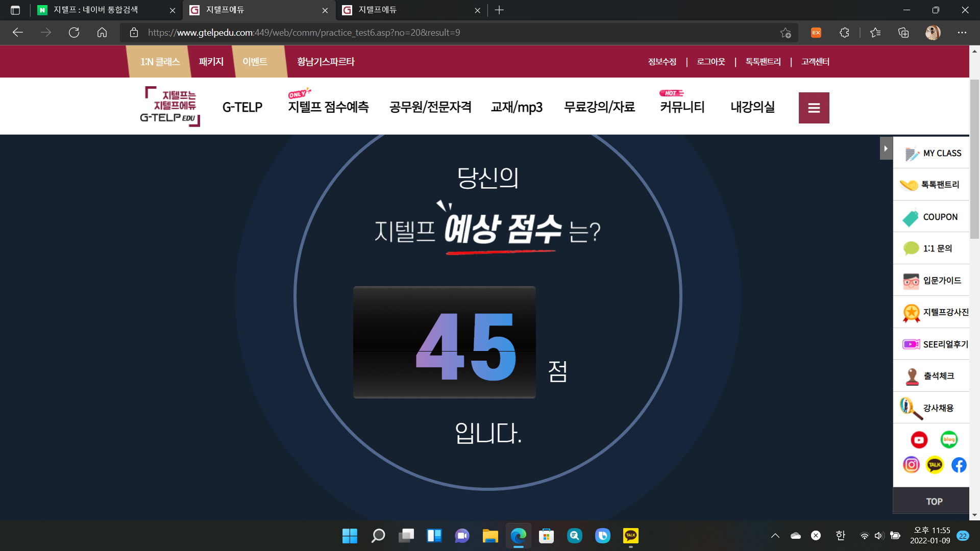Click the page vertical scrollbar thumb
Viewport: 980px width, 551px height.
(974, 158)
